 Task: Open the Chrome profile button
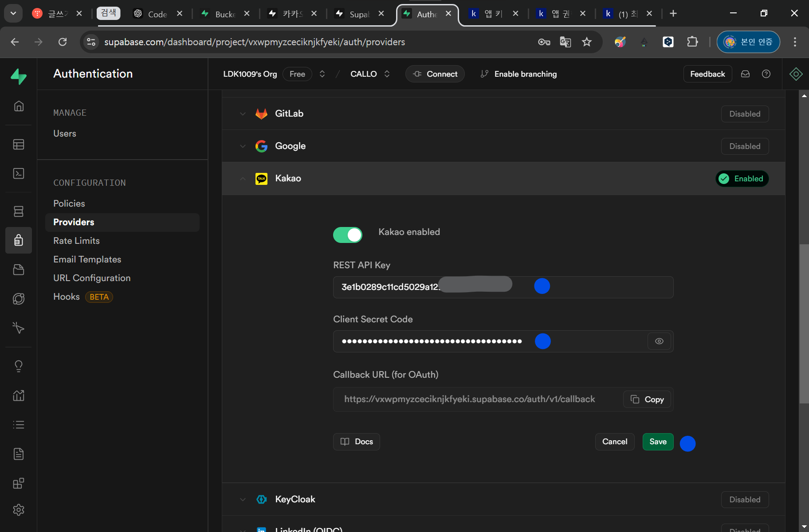(749, 42)
